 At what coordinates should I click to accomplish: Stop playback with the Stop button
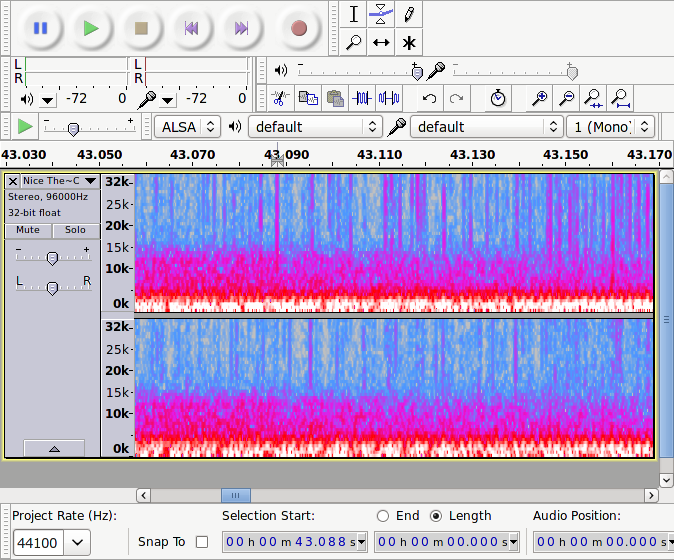point(141,28)
